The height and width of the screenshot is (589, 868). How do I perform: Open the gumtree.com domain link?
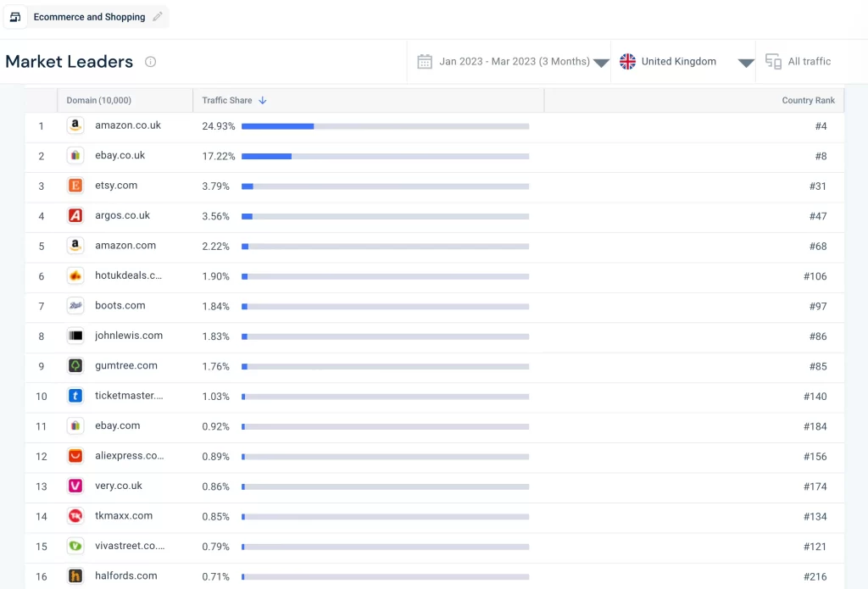pos(126,365)
